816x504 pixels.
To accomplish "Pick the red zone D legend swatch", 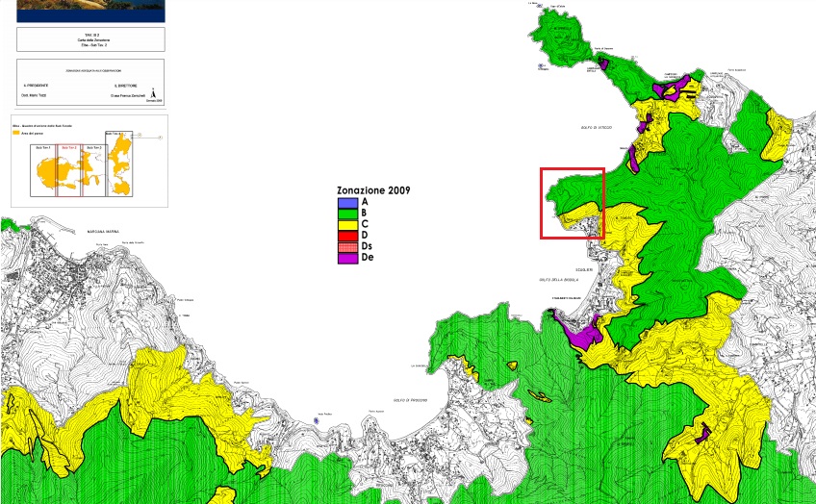I will click(347, 235).
